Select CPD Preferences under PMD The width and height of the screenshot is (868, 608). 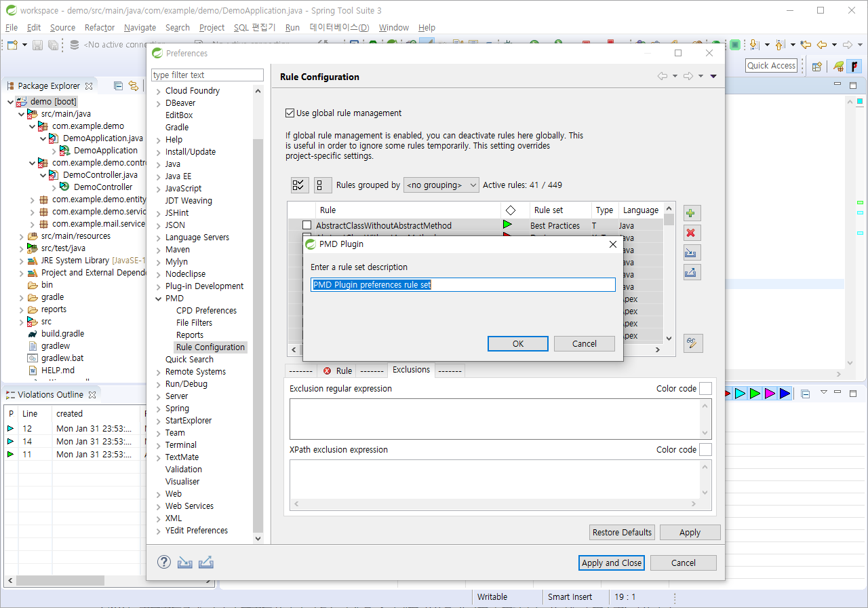click(206, 311)
